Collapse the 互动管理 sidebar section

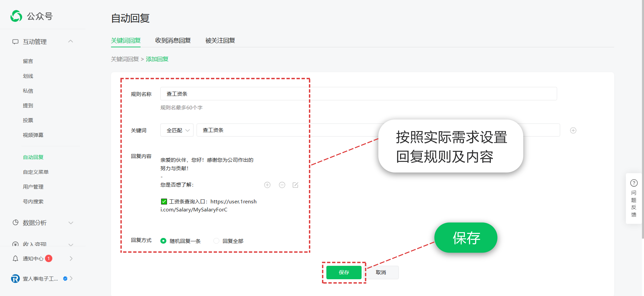(71, 41)
